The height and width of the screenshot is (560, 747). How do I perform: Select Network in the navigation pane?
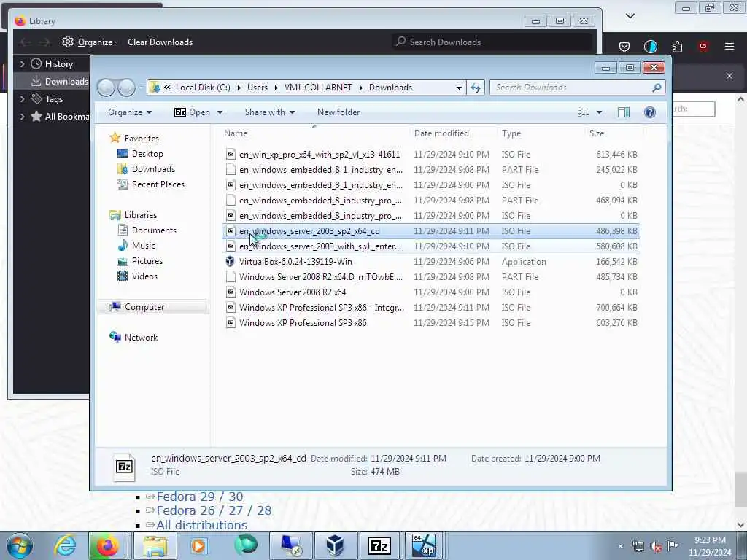tap(141, 337)
